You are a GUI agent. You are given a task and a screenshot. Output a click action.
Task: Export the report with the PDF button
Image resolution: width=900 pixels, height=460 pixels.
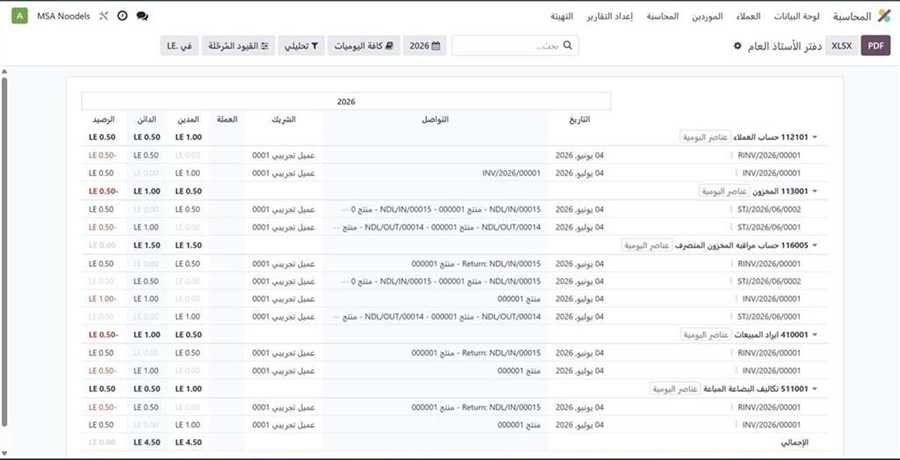[x=875, y=46]
